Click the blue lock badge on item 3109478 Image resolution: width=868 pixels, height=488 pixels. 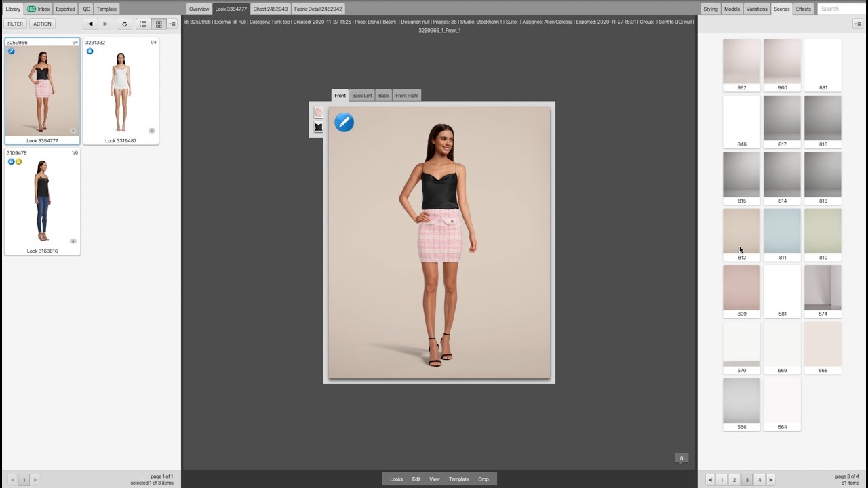coord(11,162)
